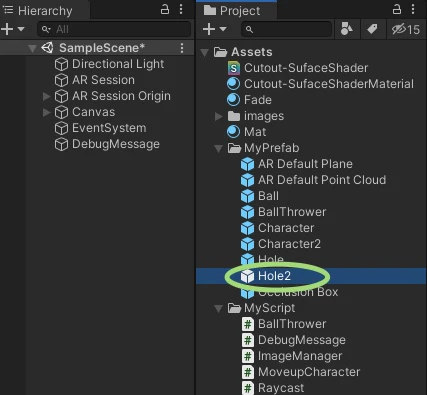Image resolution: width=427 pixels, height=395 pixels.
Task: Click the SampleScene Unity scene icon
Action: coord(47,48)
